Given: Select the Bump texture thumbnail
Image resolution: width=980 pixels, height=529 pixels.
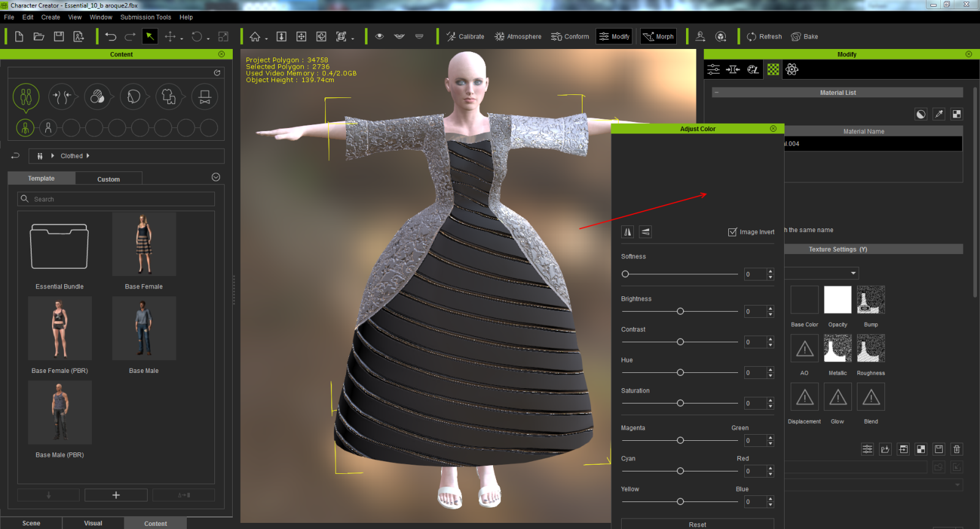Looking at the screenshot, I should 871,300.
